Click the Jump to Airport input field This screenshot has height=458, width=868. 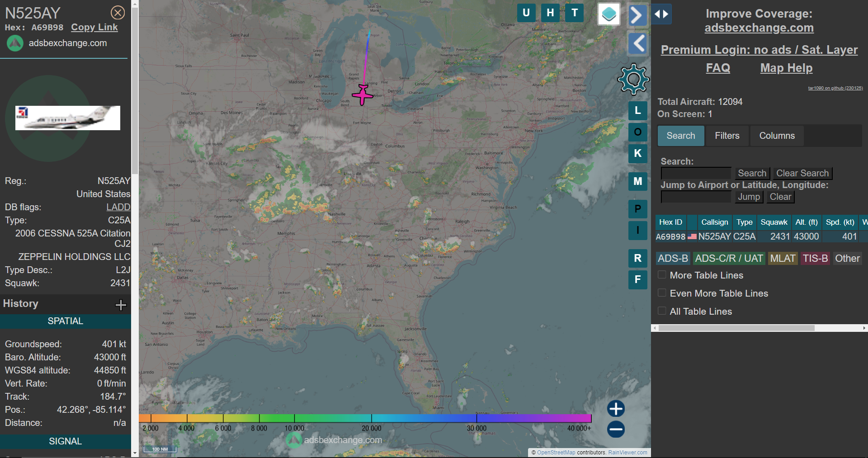696,197
